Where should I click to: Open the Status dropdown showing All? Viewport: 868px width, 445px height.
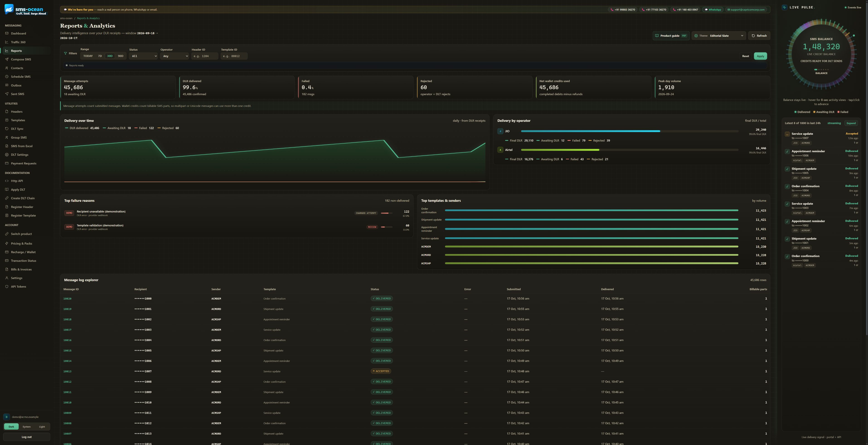[143, 56]
